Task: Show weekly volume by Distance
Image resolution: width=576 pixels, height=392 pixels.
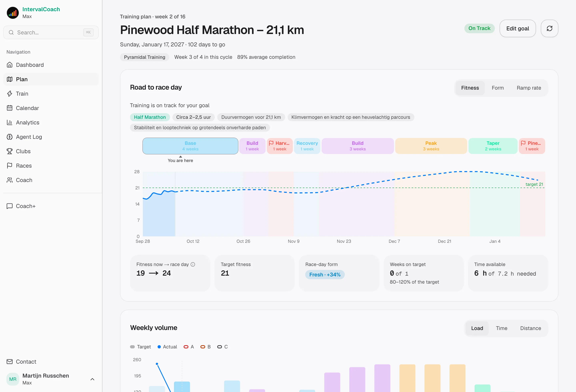Action: pyautogui.click(x=530, y=328)
